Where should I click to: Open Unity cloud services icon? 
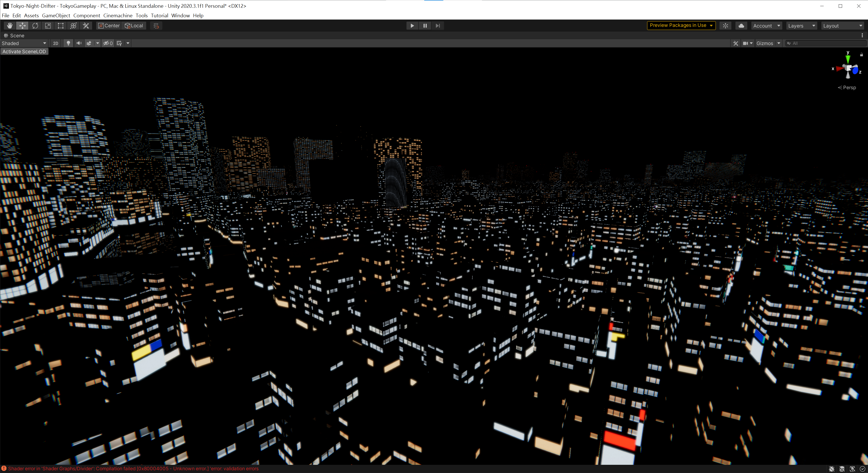[x=741, y=26]
